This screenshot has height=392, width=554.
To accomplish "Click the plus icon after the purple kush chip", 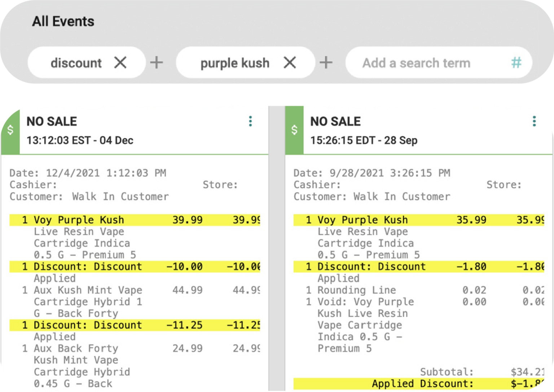I will click(x=326, y=63).
